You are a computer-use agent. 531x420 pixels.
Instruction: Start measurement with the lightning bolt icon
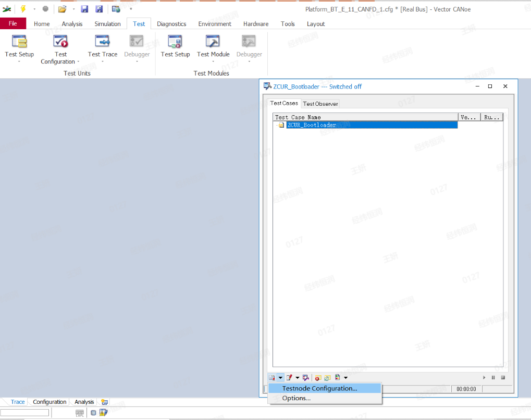point(23,9)
